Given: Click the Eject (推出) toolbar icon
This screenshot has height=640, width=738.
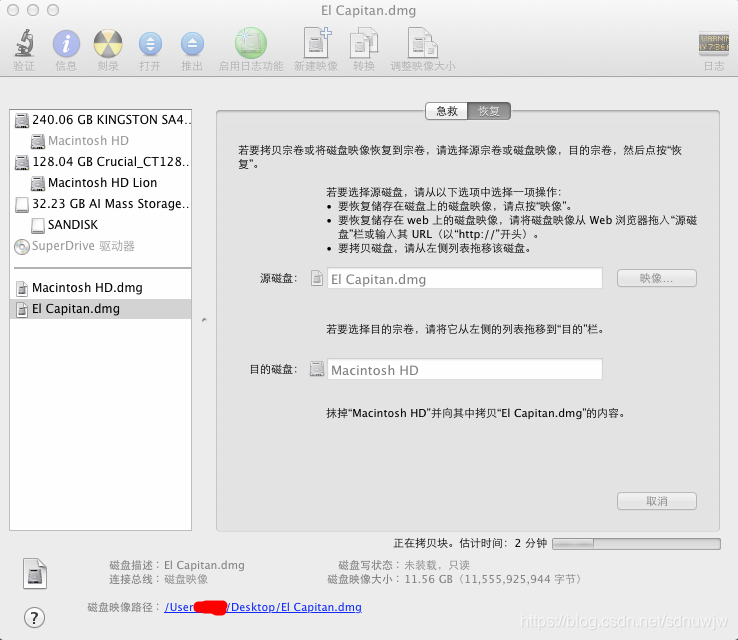Looking at the screenshot, I should click(x=192, y=44).
